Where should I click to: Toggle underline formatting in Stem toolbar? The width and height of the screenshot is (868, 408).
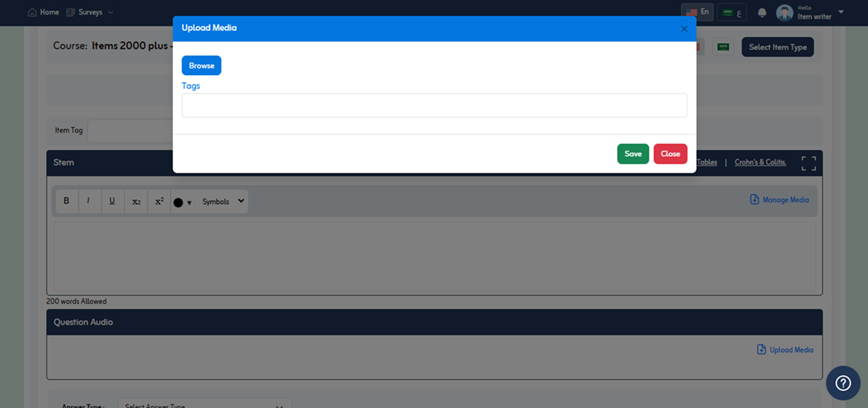pos(112,201)
